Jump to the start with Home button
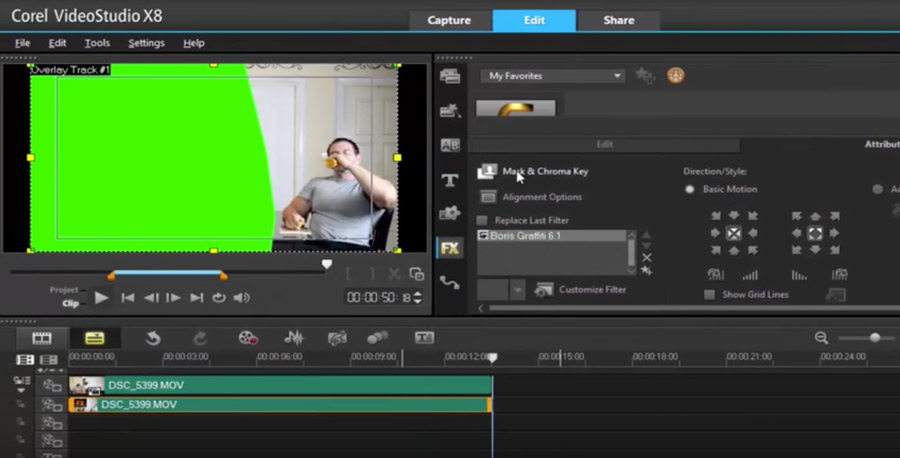Screen dimensions: 900x458 click(x=128, y=297)
